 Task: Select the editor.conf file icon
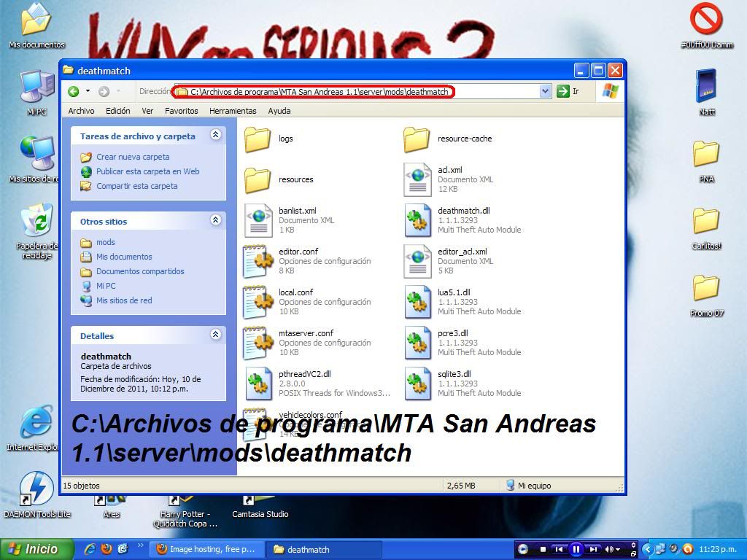[x=258, y=262]
